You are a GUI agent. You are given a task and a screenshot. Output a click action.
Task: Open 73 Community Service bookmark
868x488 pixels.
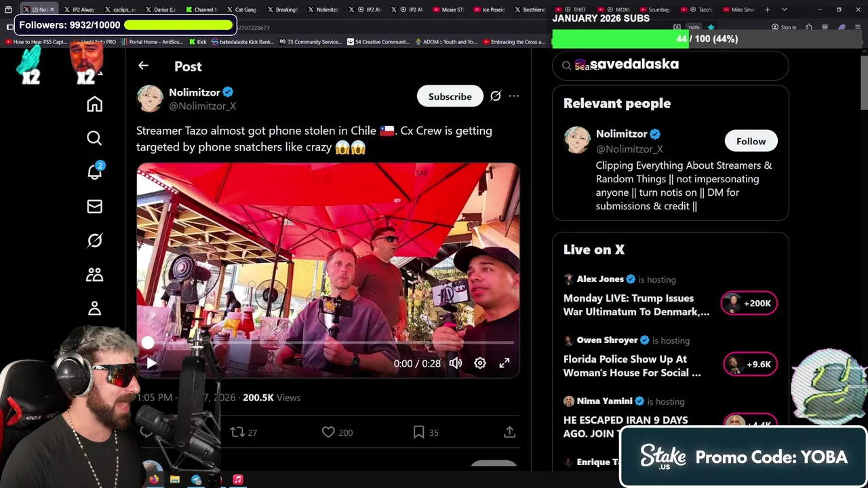click(311, 42)
